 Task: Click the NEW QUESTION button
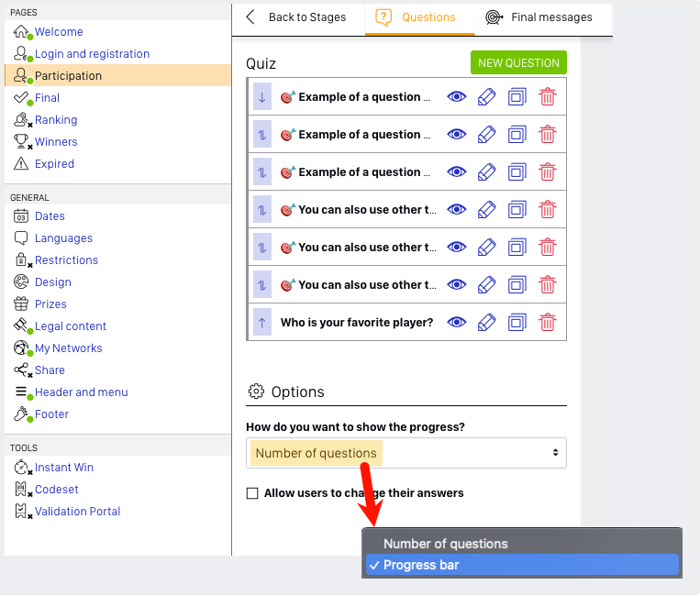click(518, 62)
